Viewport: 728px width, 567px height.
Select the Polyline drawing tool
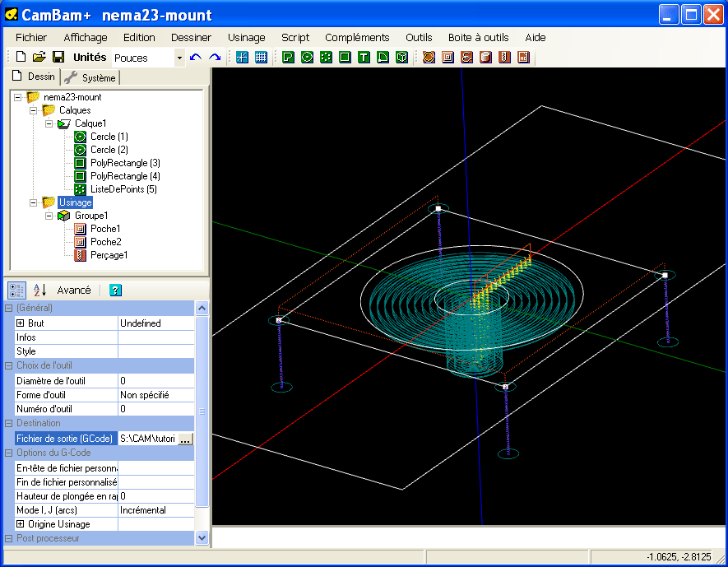coord(289,57)
